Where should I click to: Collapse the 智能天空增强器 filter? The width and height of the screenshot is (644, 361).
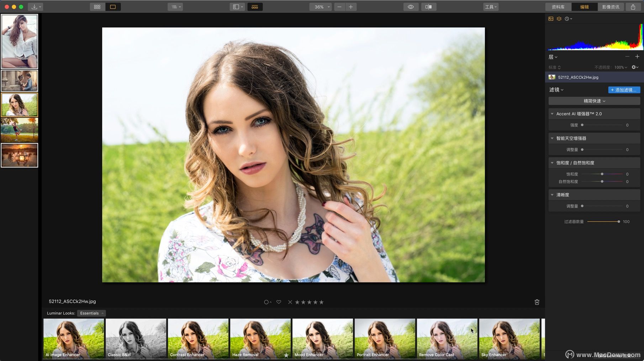click(552, 138)
